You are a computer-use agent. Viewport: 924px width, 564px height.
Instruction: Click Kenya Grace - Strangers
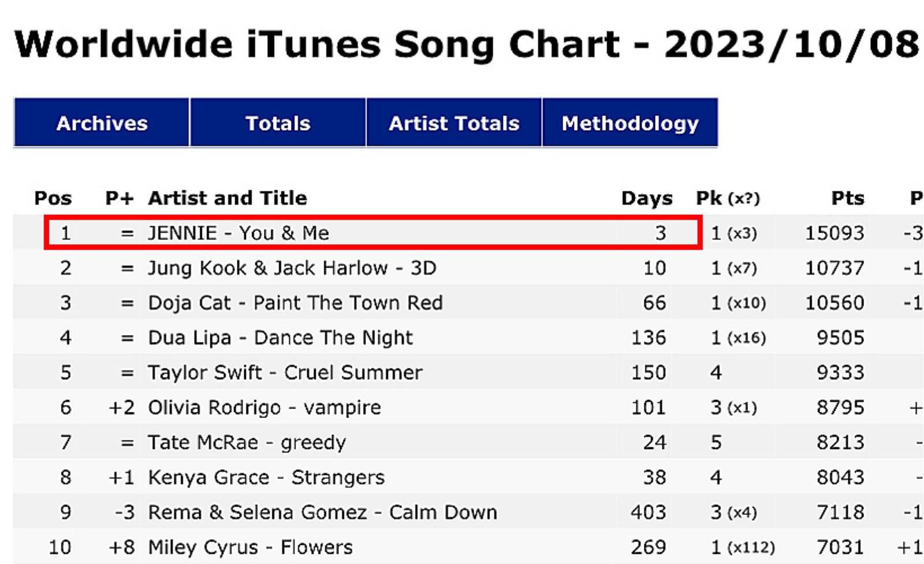[x=266, y=477]
